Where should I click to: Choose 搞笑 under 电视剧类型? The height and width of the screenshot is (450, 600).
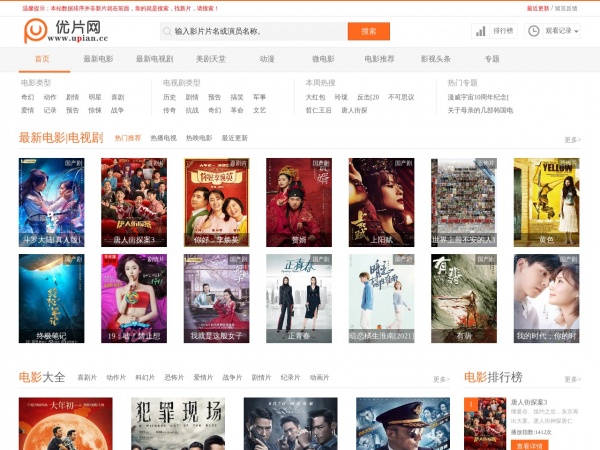point(237,97)
